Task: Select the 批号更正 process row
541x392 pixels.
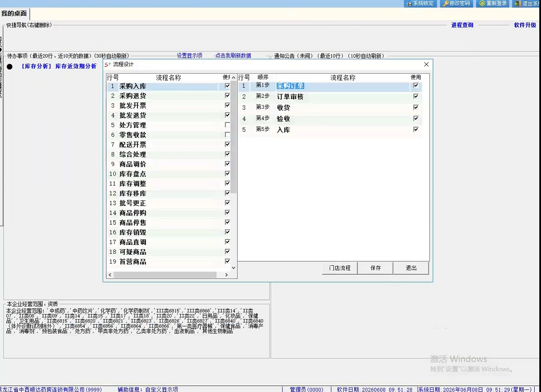Action: 168,203
